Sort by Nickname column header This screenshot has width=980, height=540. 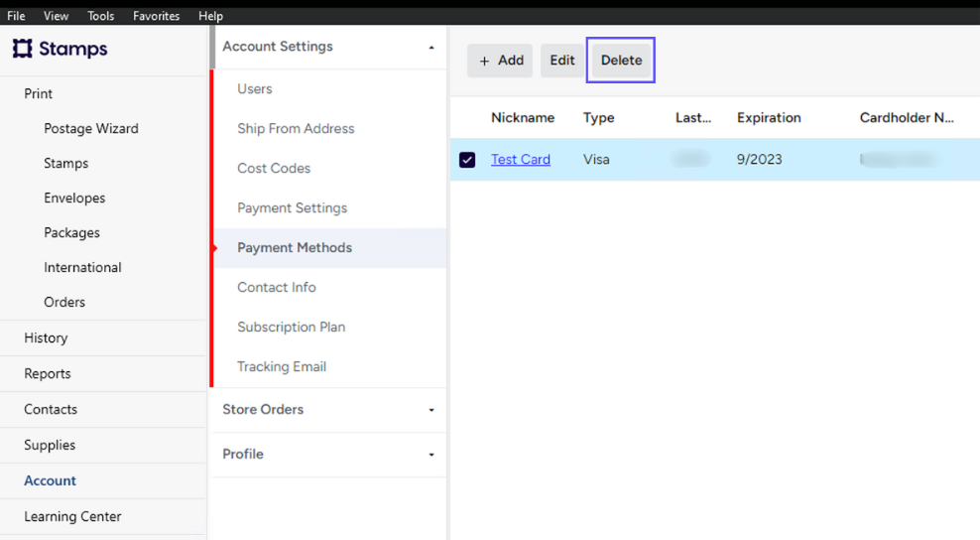click(523, 118)
